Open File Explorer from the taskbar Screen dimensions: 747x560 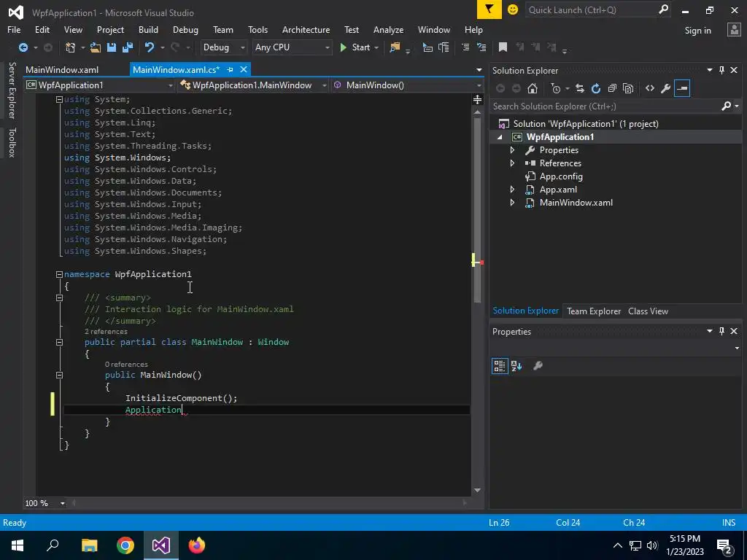pos(90,545)
